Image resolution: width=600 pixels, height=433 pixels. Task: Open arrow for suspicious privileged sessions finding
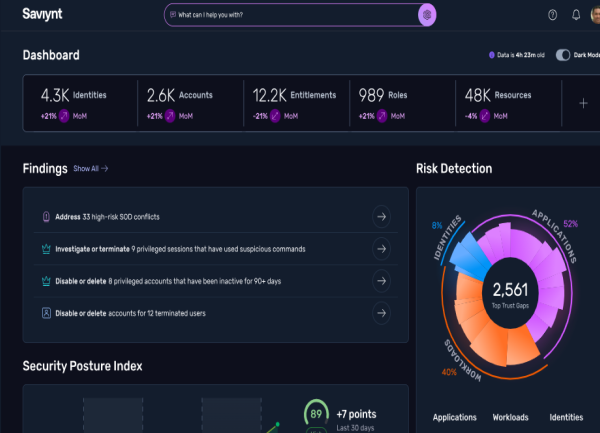click(x=380, y=249)
